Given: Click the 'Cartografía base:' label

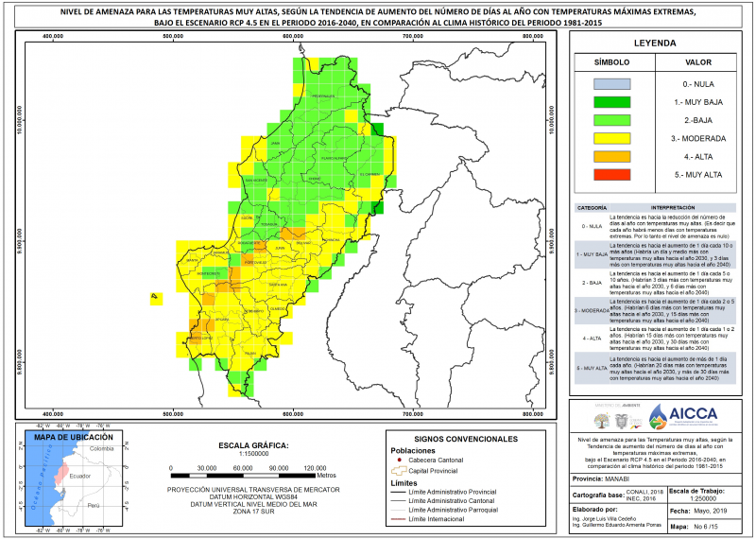Looking at the screenshot, I should (598, 496).
